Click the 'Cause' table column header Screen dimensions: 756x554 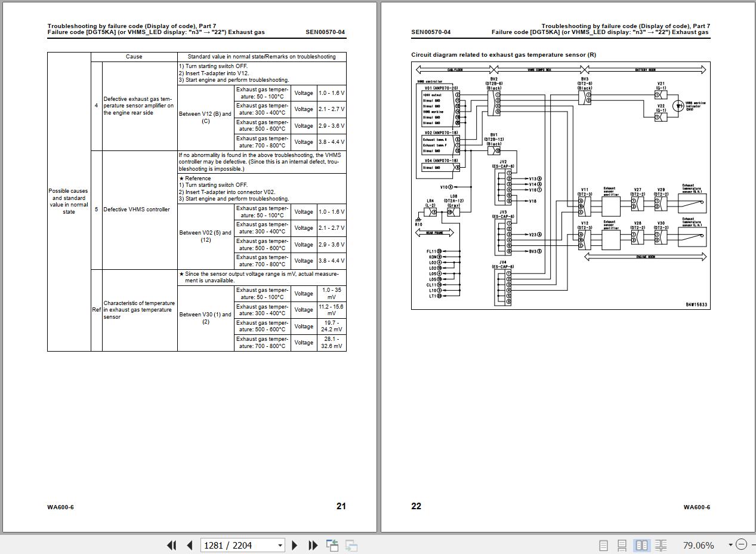coord(134,57)
